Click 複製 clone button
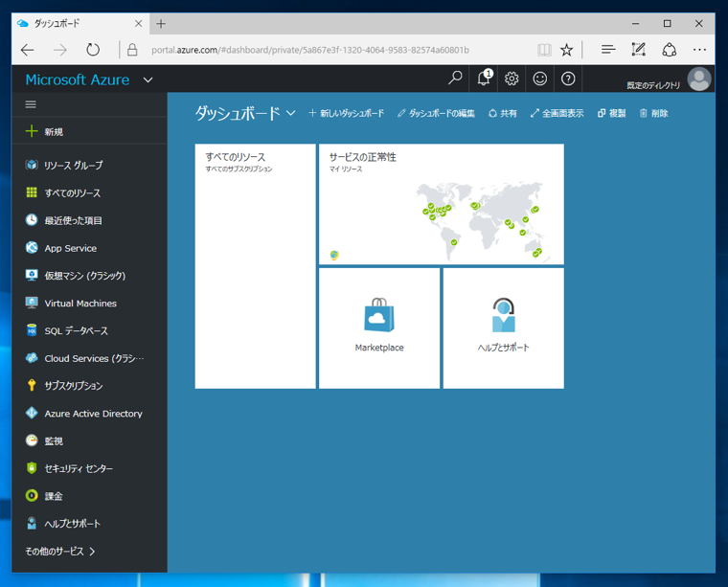This screenshot has width=728, height=587. 611,113
